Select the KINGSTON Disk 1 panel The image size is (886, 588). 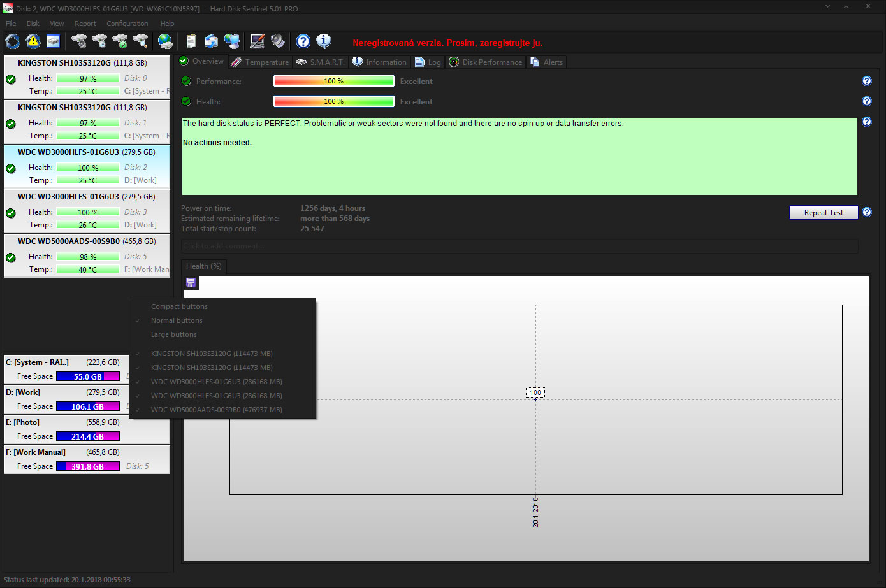(x=87, y=122)
